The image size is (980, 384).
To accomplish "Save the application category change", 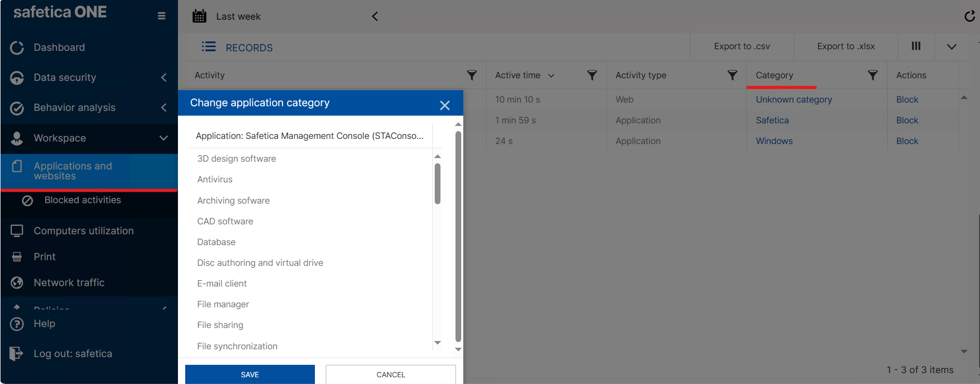I will [250, 374].
